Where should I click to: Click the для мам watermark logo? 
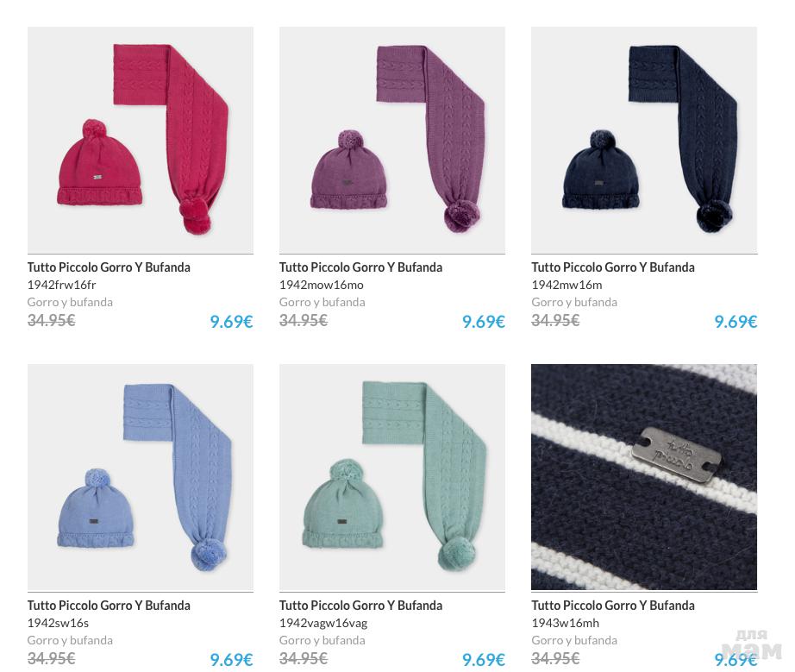(751, 645)
